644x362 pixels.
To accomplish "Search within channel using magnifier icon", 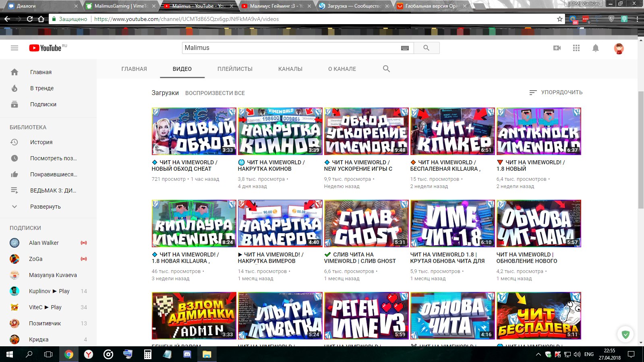I will tap(386, 69).
